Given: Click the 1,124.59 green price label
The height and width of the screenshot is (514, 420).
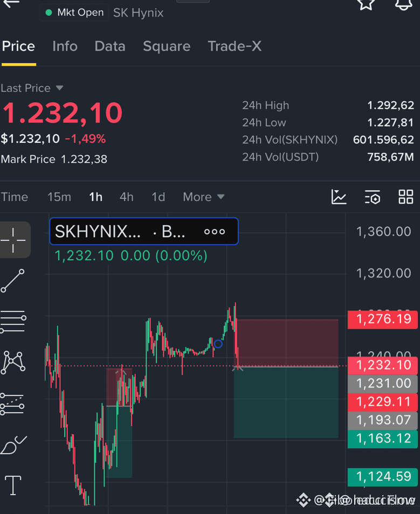Looking at the screenshot, I should pos(383,477).
